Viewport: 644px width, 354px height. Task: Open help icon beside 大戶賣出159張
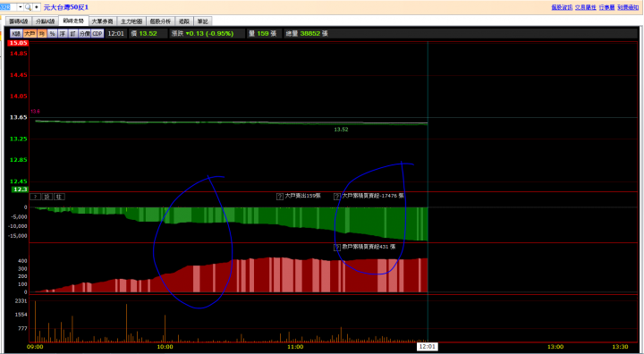coord(280,197)
